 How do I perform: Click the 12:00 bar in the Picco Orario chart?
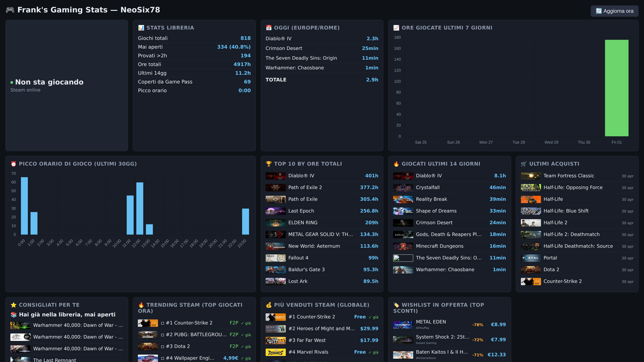click(140, 208)
